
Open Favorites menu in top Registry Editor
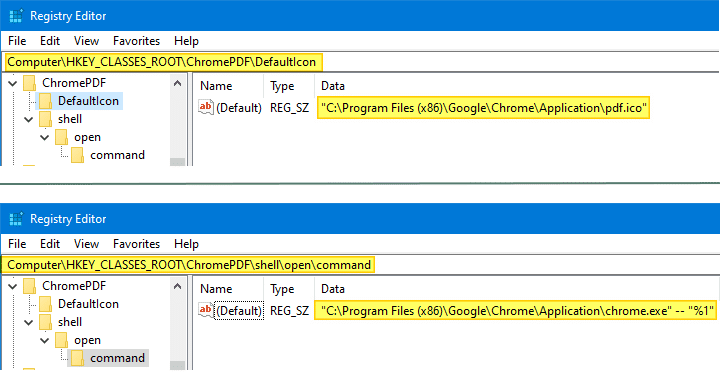pos(136,41)
